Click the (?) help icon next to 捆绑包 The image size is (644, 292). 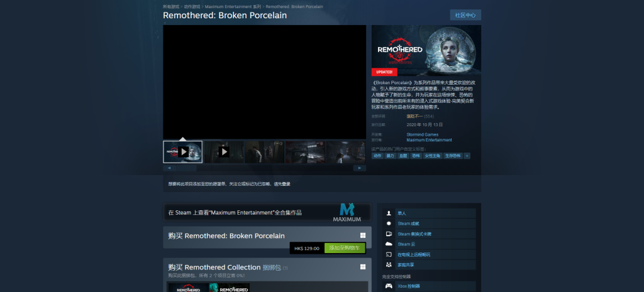tap(285, 268)
